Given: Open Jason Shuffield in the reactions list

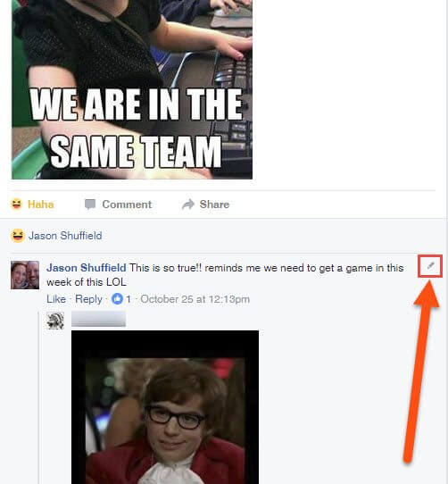Looking at the screenshot, I should click(65, 236).
